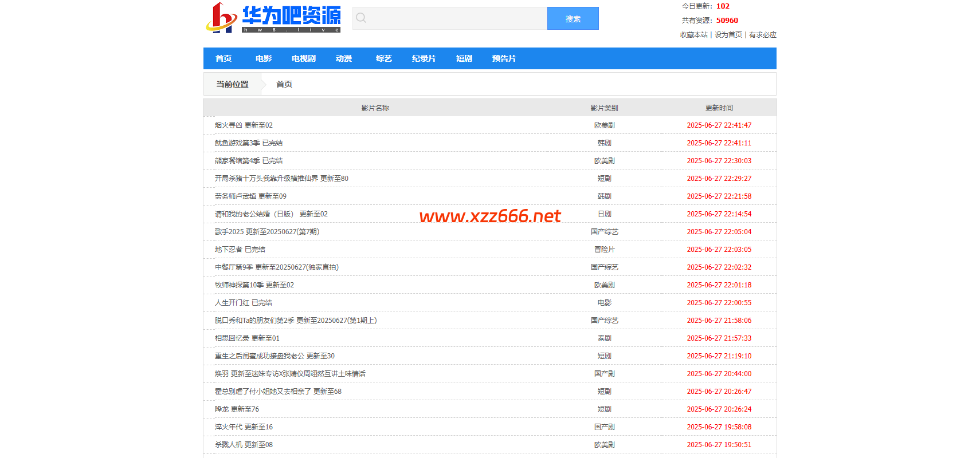Viewport: 980px width, 458px height.
Task: Click today's update count 102
Action: (723, 6)
